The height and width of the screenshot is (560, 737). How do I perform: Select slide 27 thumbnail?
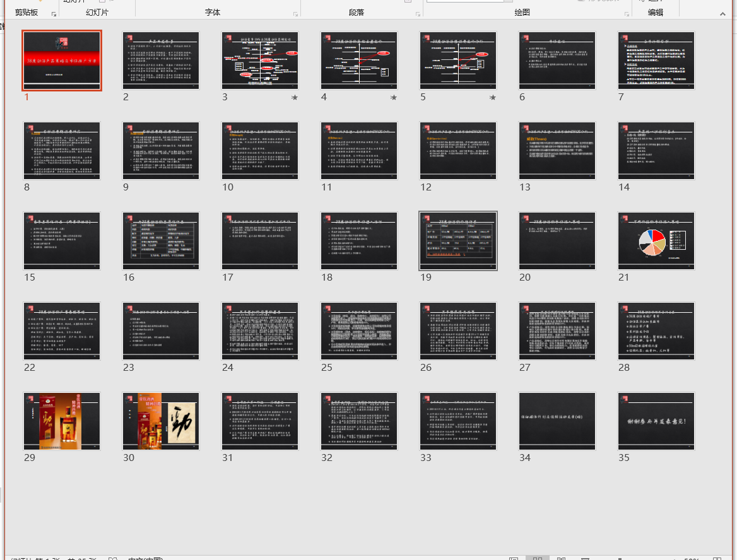557,331
